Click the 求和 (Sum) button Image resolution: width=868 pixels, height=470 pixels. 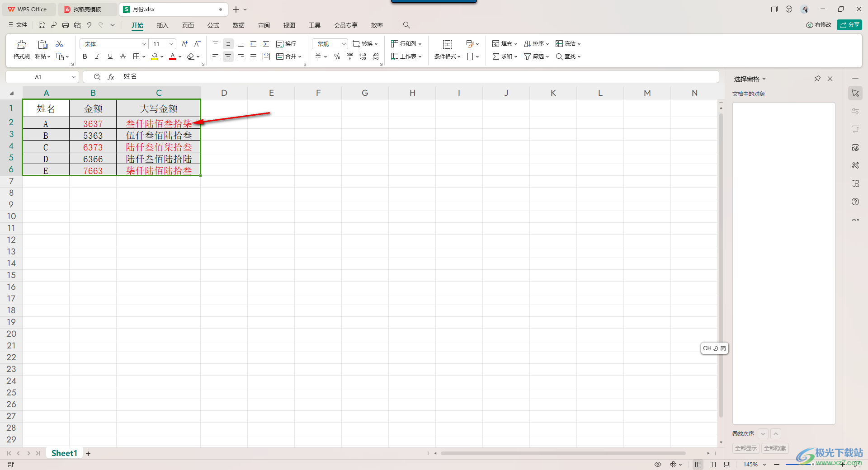pos(505,56)
